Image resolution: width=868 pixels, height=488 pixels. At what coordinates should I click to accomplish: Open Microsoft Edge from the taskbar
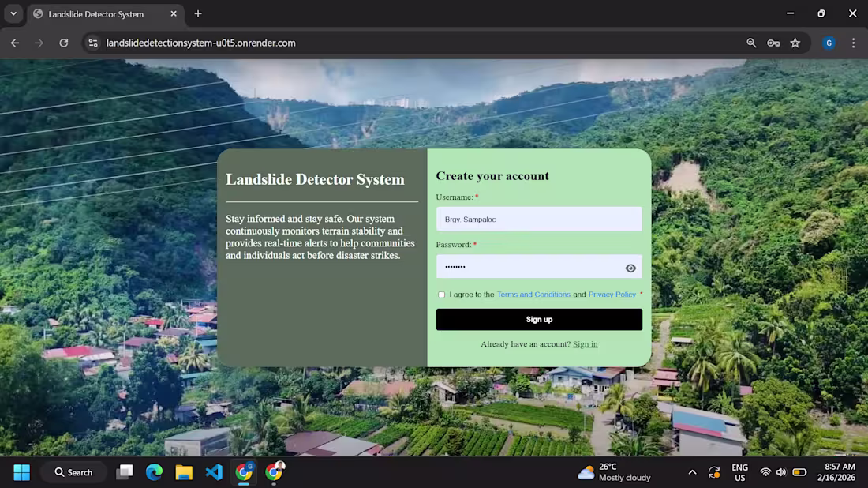click(154, 471)
